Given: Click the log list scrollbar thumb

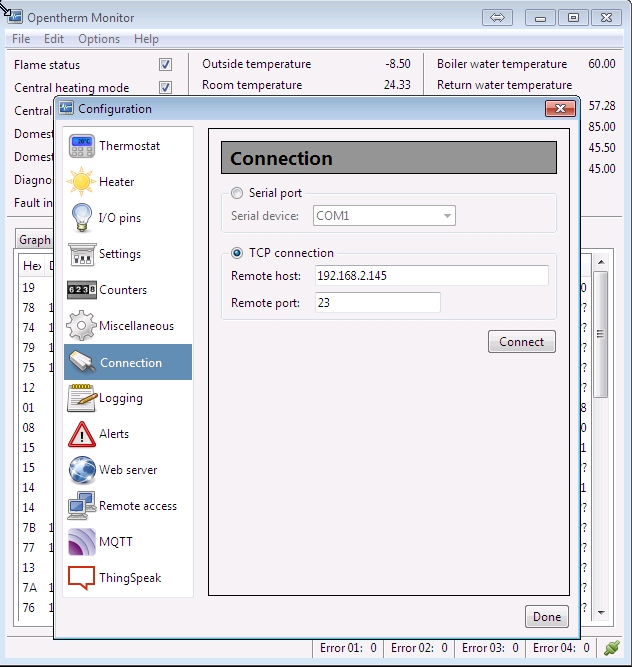Looking at the screenshot, I should pos(601,334).
